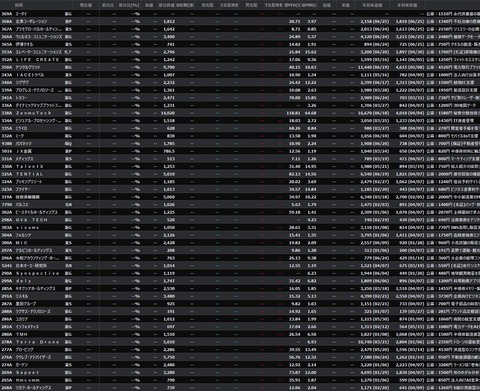
Task: Click the 前日比(%) column header
Action: point(129,5)
